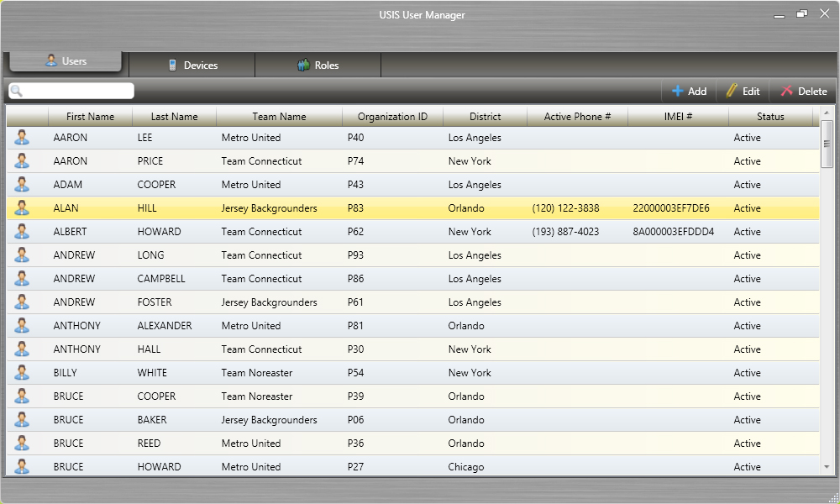Screen dimensions: 840x504
Task: Click the Status column header
Action: click(769, 117)
